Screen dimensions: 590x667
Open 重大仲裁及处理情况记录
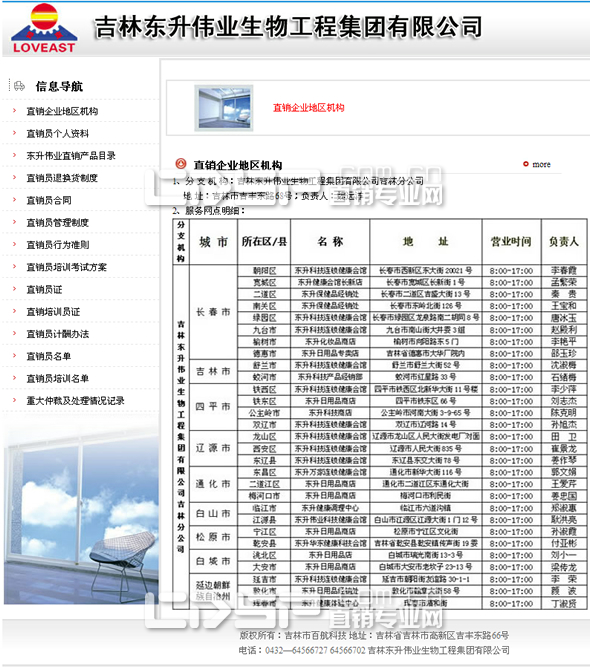75,401
